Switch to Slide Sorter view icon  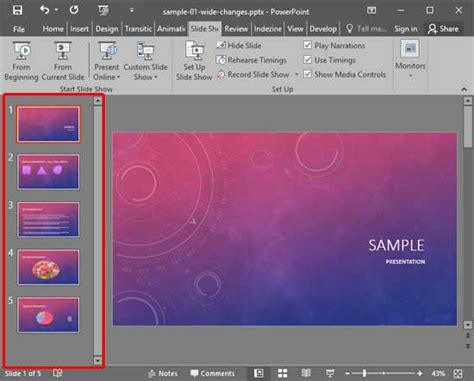pyautogui.click(x=283, y=373)
